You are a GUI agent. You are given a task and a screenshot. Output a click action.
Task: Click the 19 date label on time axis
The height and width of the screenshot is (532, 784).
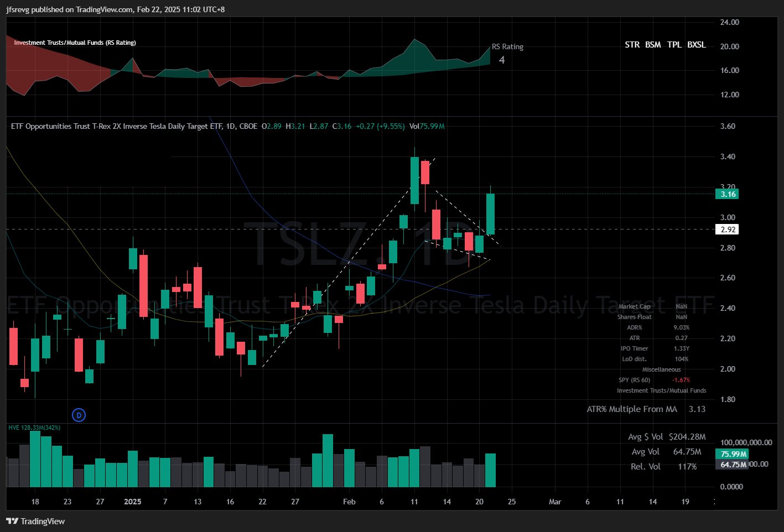pos(685,502)
